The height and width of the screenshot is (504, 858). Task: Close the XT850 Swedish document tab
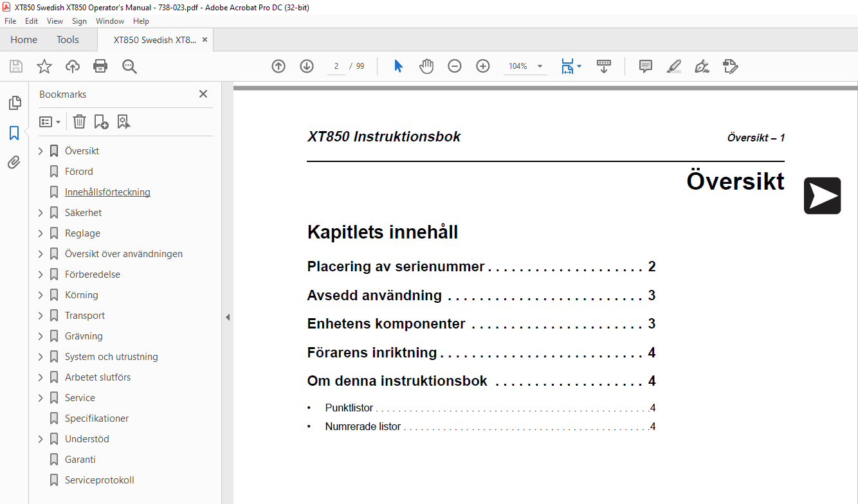click(205, 40)
